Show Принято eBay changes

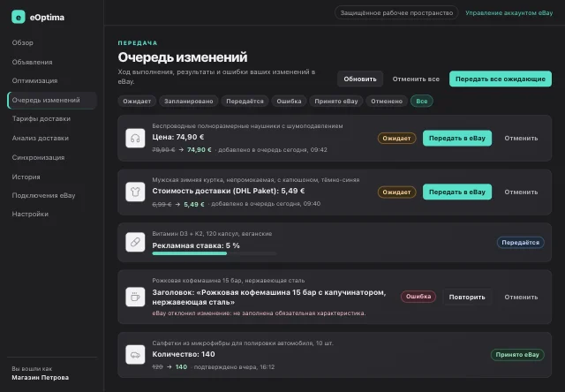pos(336,102)
